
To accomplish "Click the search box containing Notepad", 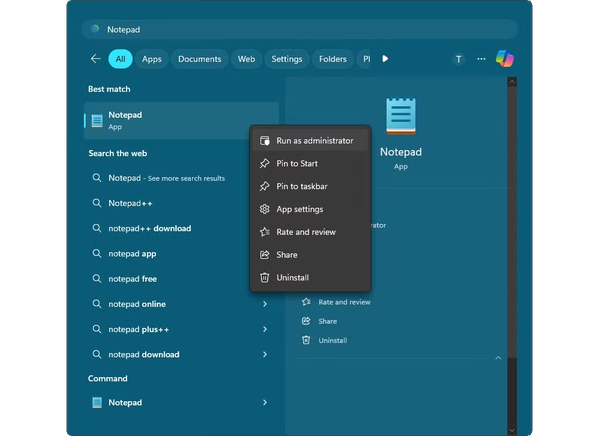I will pos(300,29).
